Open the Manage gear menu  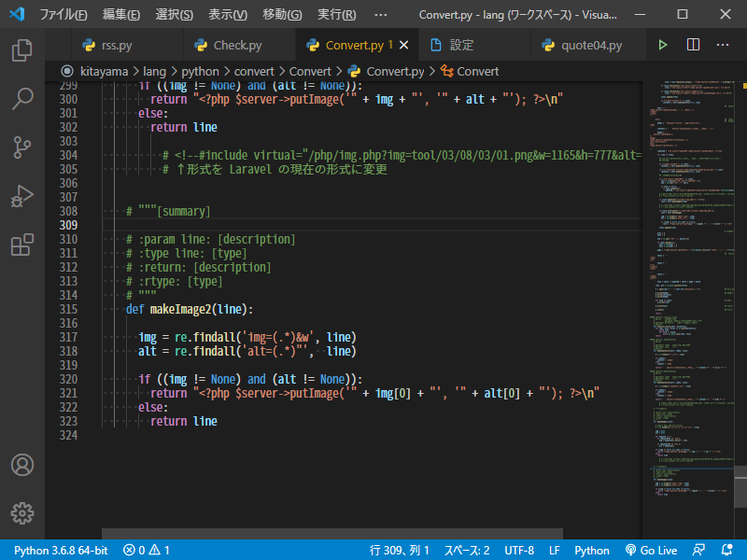[22, 512]
